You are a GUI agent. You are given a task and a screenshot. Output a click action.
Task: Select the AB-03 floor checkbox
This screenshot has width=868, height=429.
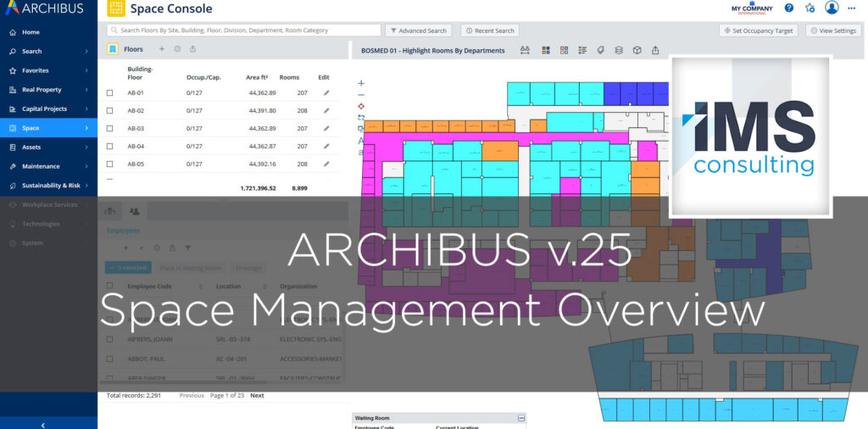coord(109,128)
